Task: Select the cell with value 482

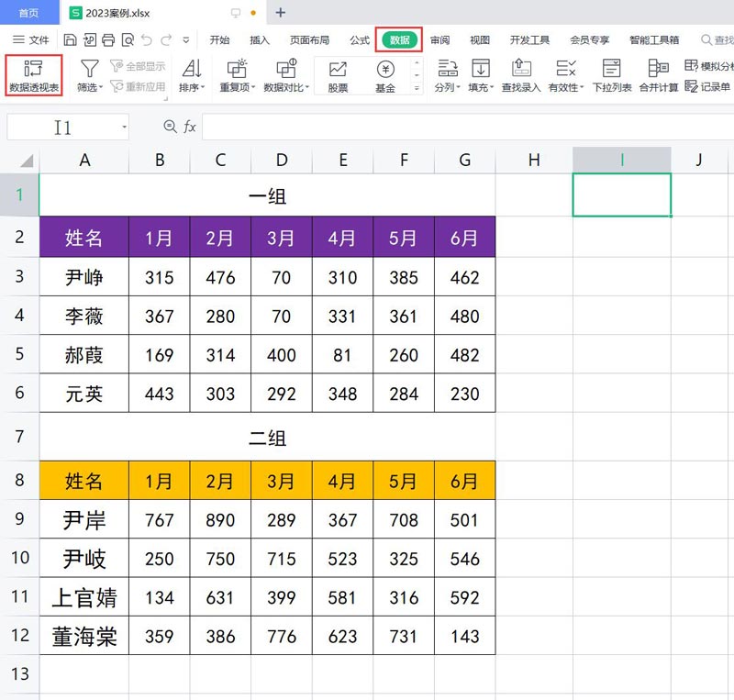Action: tap(465, 354)
